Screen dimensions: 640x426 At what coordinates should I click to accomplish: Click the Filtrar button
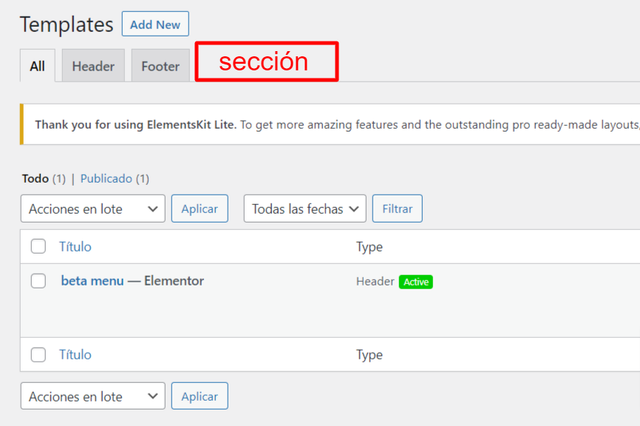pos(397,209)
